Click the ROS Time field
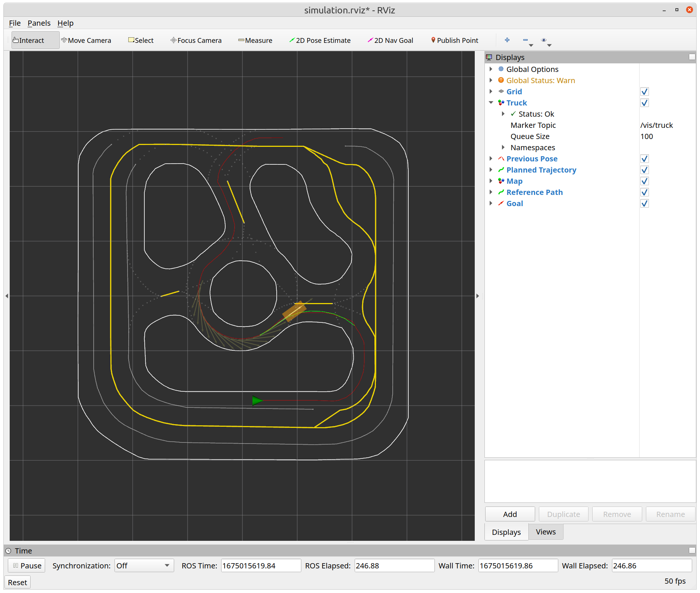Image resolution: width=700 pixels, height=593 pixels. (x=261, y=565)
